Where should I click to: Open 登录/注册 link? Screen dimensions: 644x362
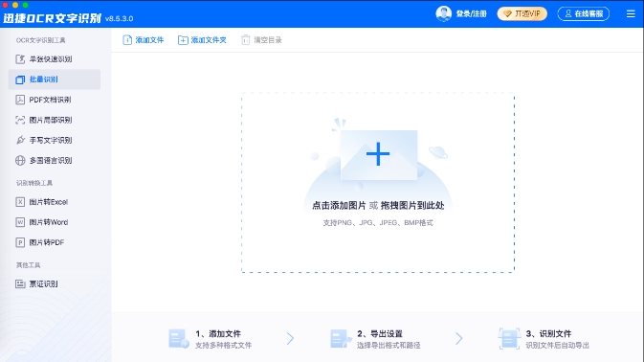pyautogui.click(x=471, y=14)
